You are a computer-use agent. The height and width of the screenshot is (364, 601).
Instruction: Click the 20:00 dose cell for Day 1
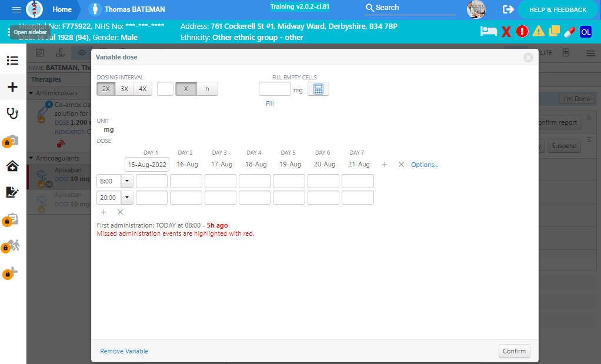pyautogui.click(x=152, y=198)
